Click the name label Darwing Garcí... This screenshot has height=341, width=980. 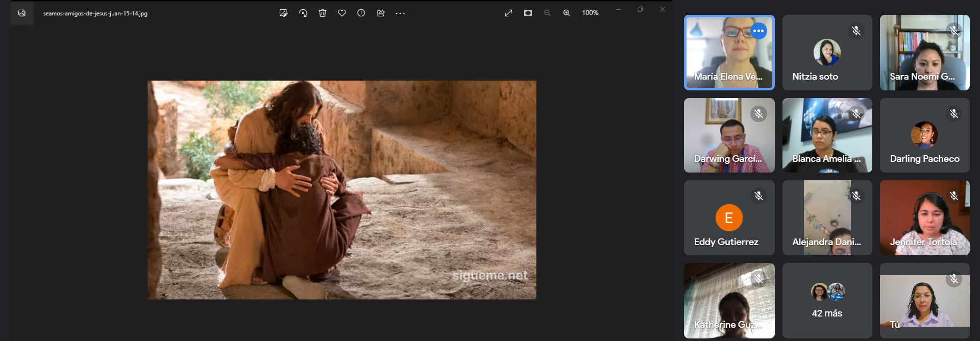pyautogui.click(x=728, y=159)
